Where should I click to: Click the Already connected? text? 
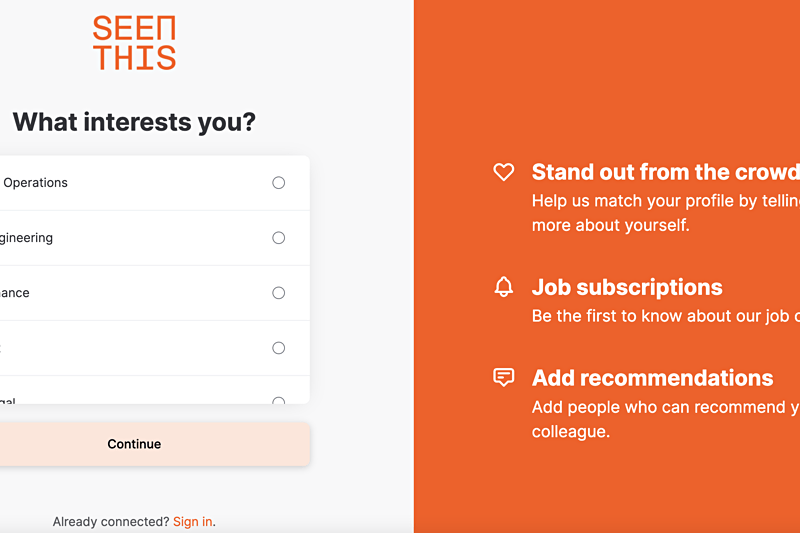[111, 521]
